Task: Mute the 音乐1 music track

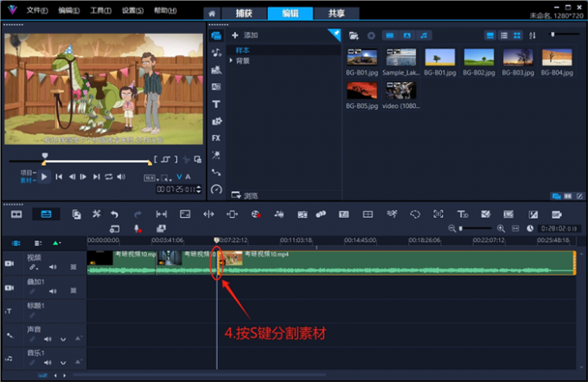Action: [48, 362]
